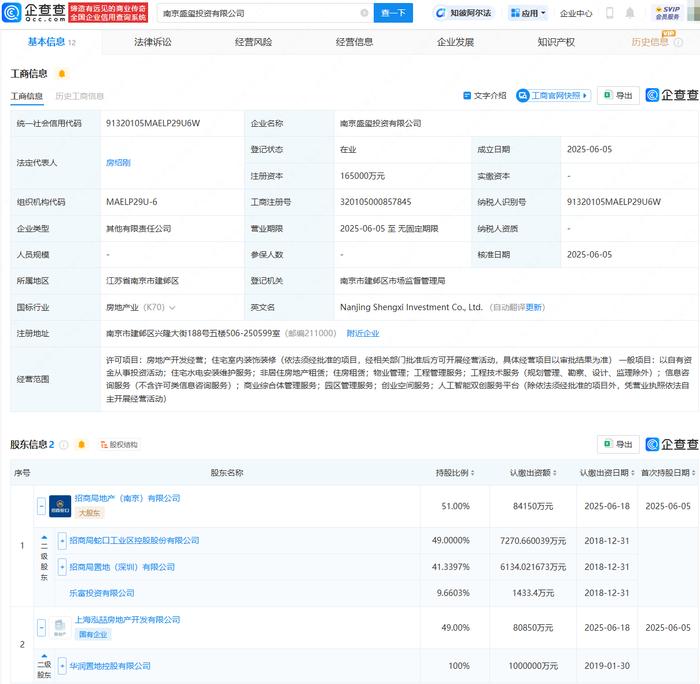The width and height of the screenshot is (700, 684).
Task: Go to 企业中心
Action: [x=576, y=13]
